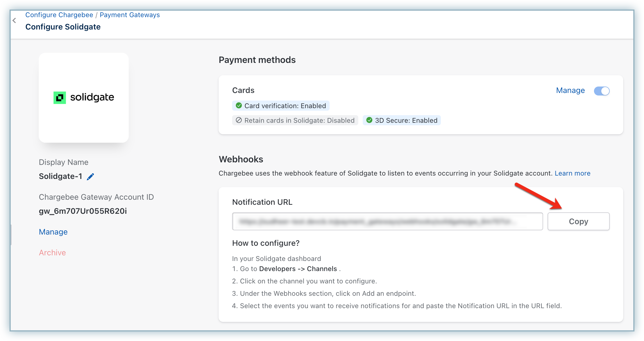Click Manage next to Cards
644x341 pixels.
[570, 90]
